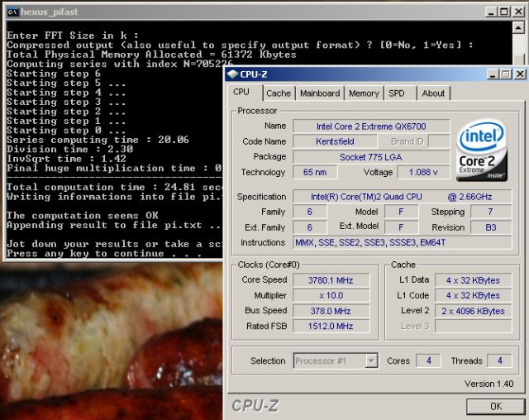Click the Code Name value Kentsfield
The width and height of the screenshot is (529, 420).
(x=335, y=141)
